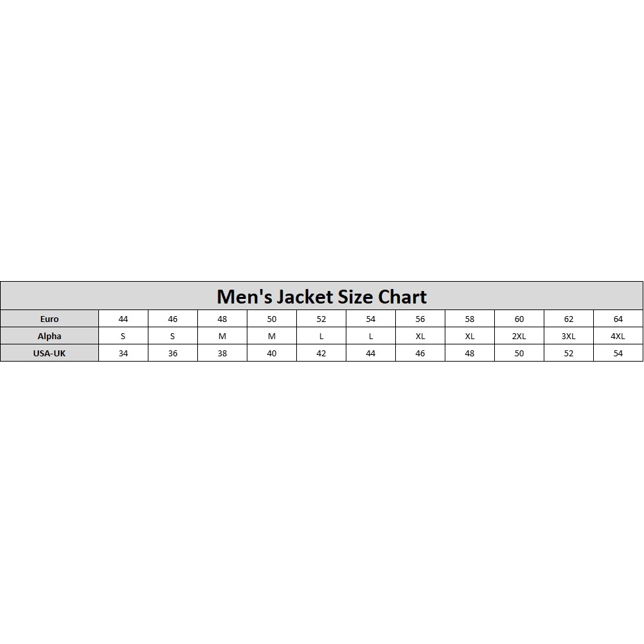Select Euro size 50 cell
644x644 pixels.
click(x=272, y=319)
